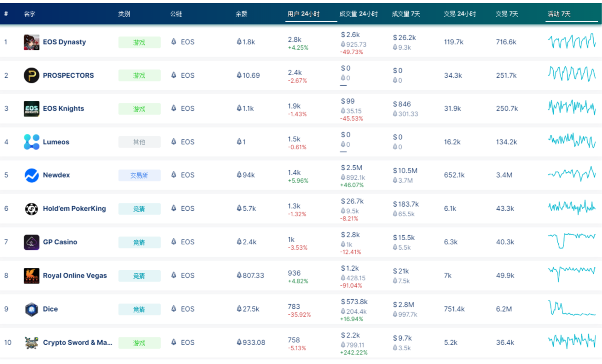
Task: Open the Lumeos logo icon
Action: pyautogui.click(x=31, y=142)
